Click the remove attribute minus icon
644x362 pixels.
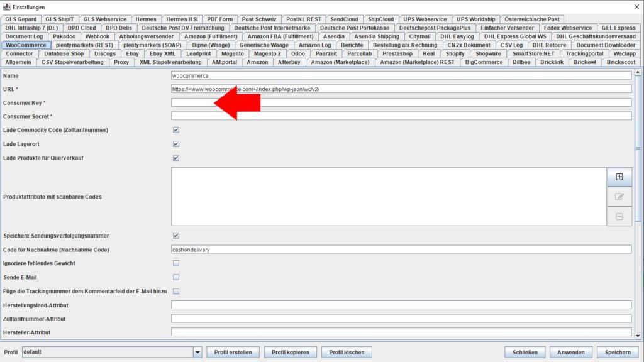tap(619, 216)
